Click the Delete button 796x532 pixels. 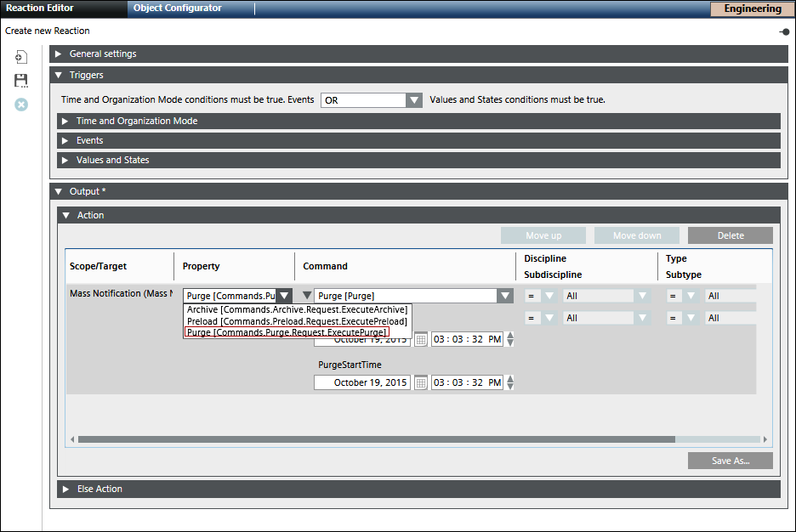(x=730, y=235)
